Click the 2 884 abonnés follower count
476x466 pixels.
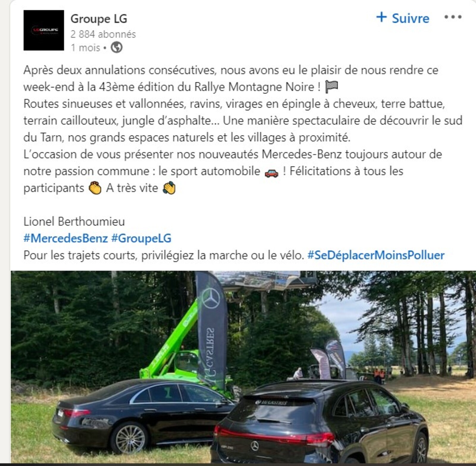(x=103, y=34)
